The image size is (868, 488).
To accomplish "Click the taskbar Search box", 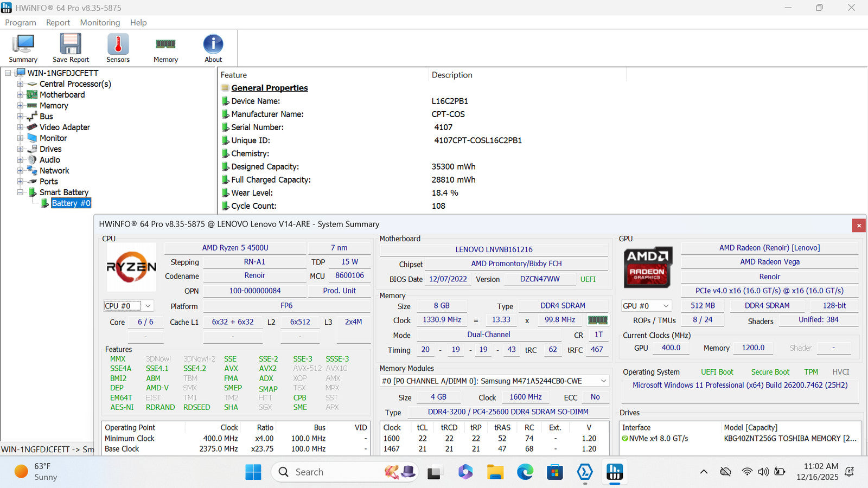I will click(325, 472).
